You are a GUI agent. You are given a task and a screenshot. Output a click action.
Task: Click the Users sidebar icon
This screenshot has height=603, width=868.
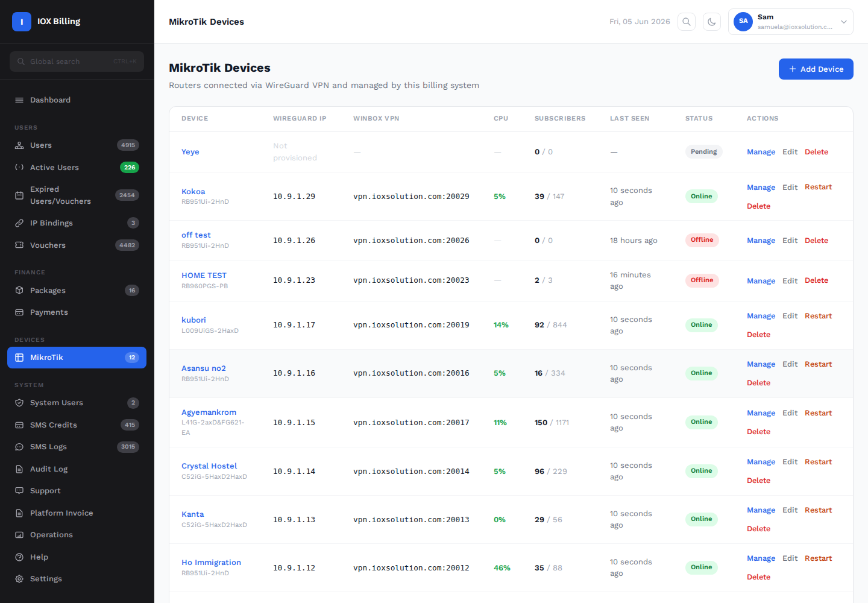tap(19, 145)
